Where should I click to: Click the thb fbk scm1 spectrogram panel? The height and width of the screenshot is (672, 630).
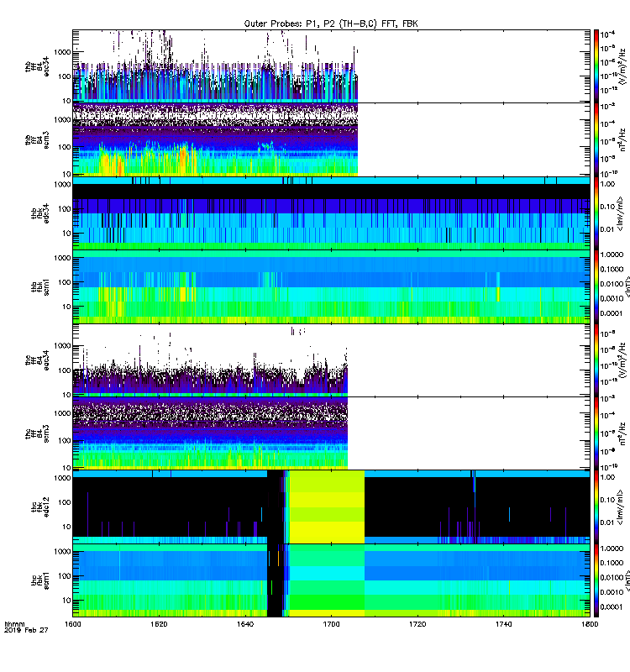tap(331, 286)
